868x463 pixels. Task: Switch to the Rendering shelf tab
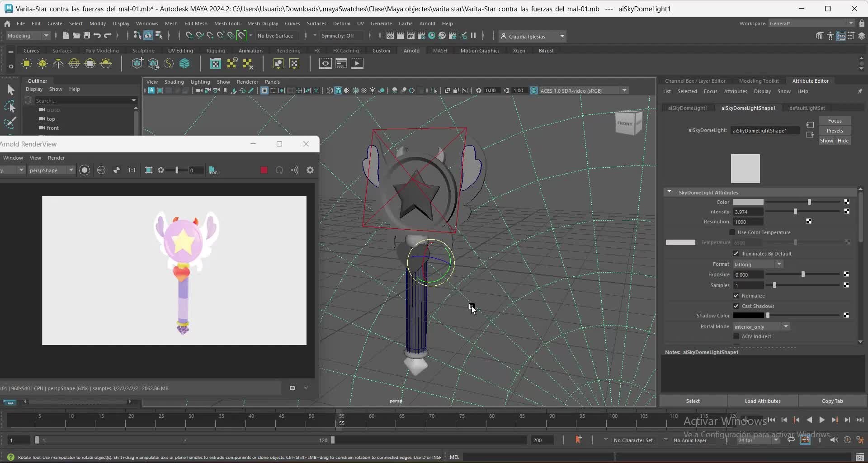(288, 51)
